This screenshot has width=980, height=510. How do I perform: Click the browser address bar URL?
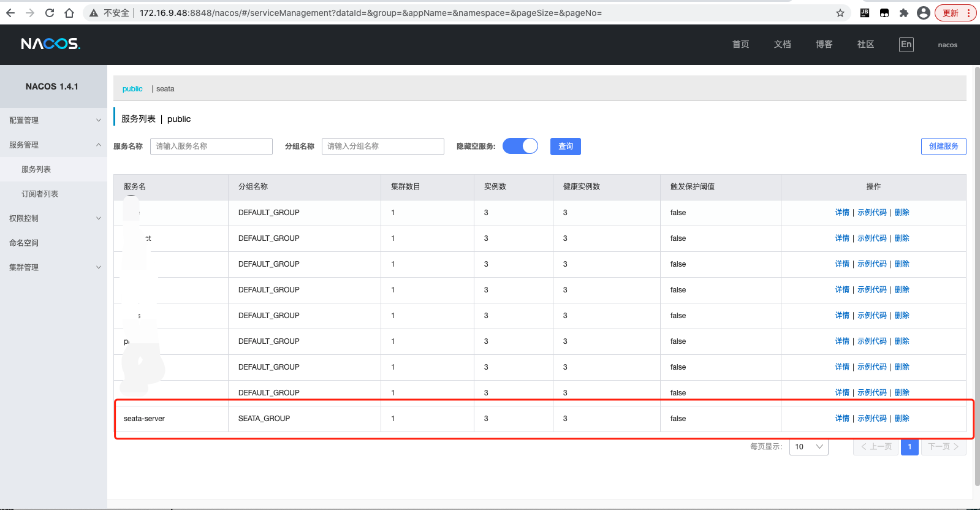pyautogui.click(x=371, y=13)
